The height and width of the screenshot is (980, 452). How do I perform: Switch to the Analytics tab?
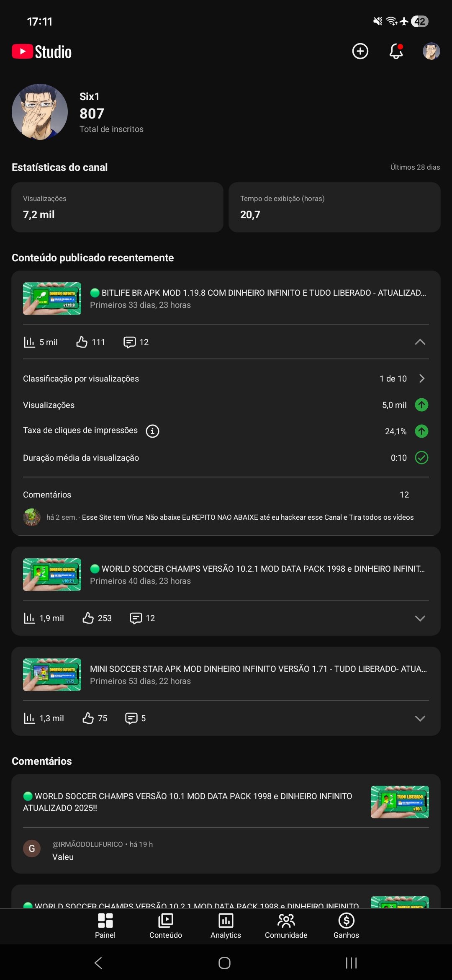click(x=226, y=926)
